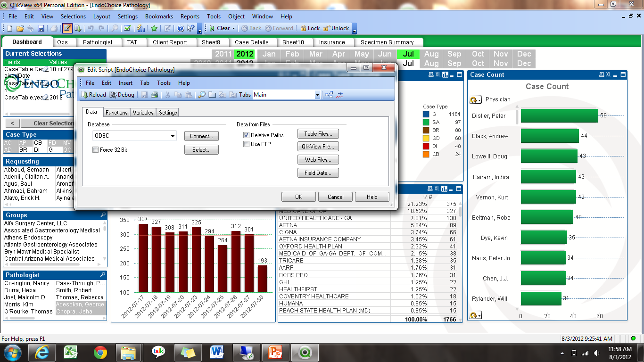Open PowerPoint from Windows taskbar
Image resolution: width=644 pixels, height=362 pixels.
[x=275, y=352]
